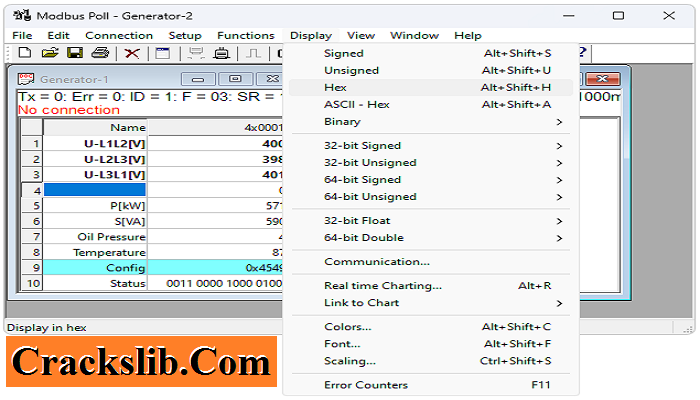Click the red X delete toolbar icon
This screenshot has width=700, height=400.
132,54
